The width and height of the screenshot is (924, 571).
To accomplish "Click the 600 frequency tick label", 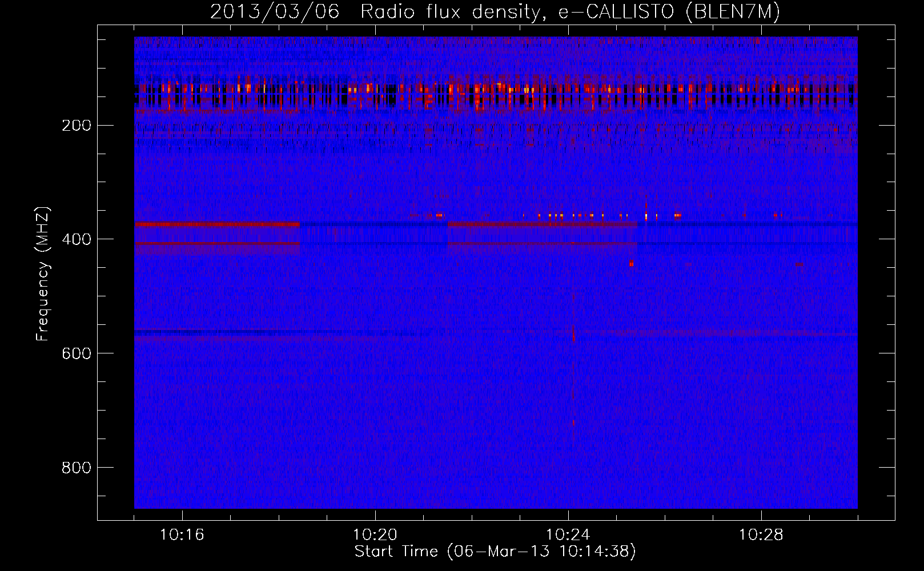I will click(76, 353).
